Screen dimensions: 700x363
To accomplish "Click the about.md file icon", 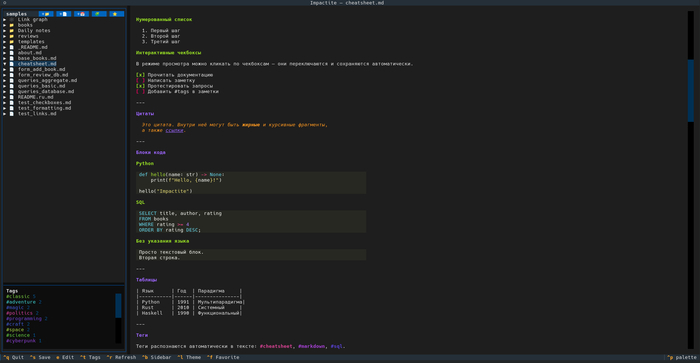I will point(12,53).
